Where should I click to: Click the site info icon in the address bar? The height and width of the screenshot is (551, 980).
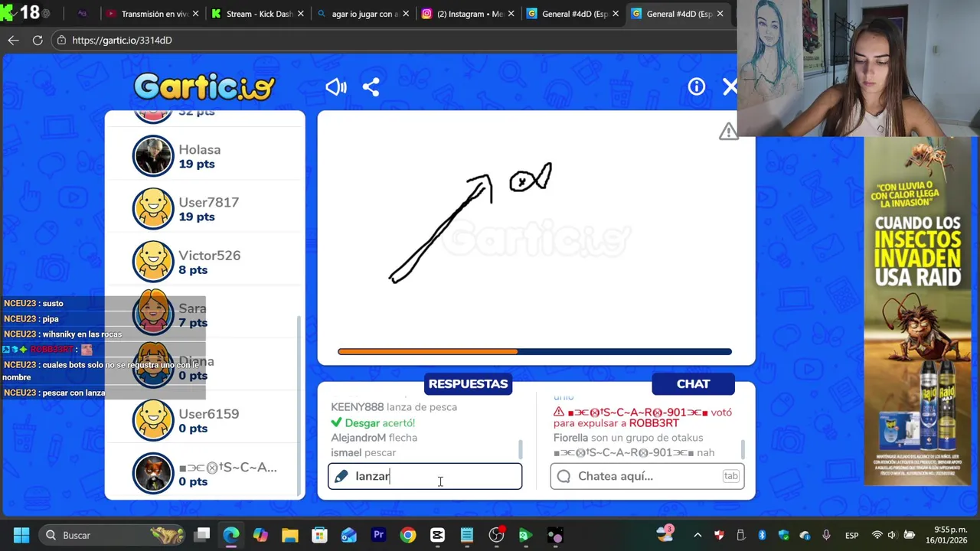click(61, 40)
